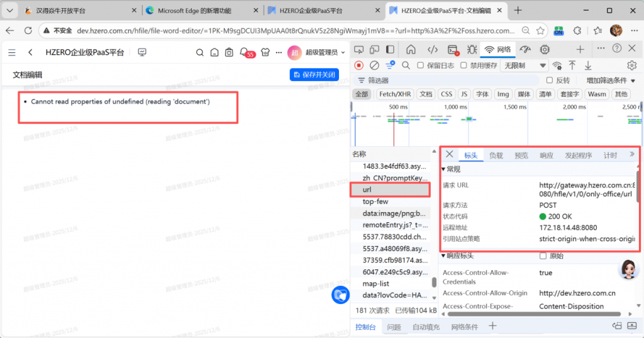The width and height of the screenshot is (644, 338).
Task: Click the 保存并关闭 button
Action: click(314, 75)
